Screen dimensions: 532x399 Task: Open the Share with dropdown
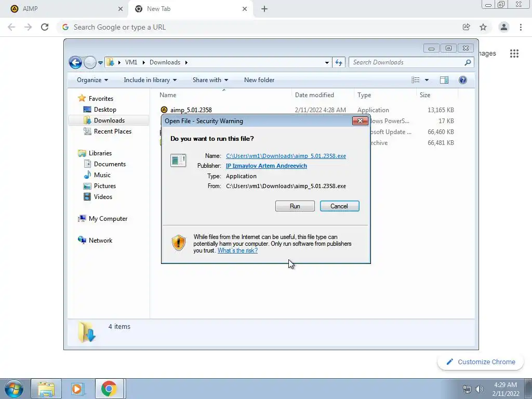point(210,79)
